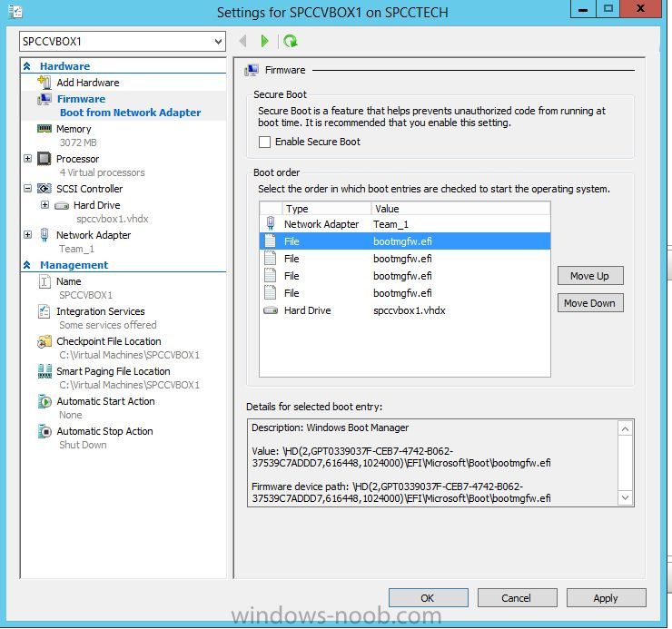Select Automatic Start Action setting
Image resolution: width=672 pixels, height=629 pixels.
[106, 401]
